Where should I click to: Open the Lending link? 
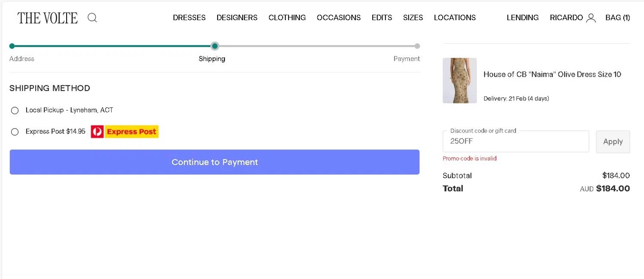[x=522, y=18]
